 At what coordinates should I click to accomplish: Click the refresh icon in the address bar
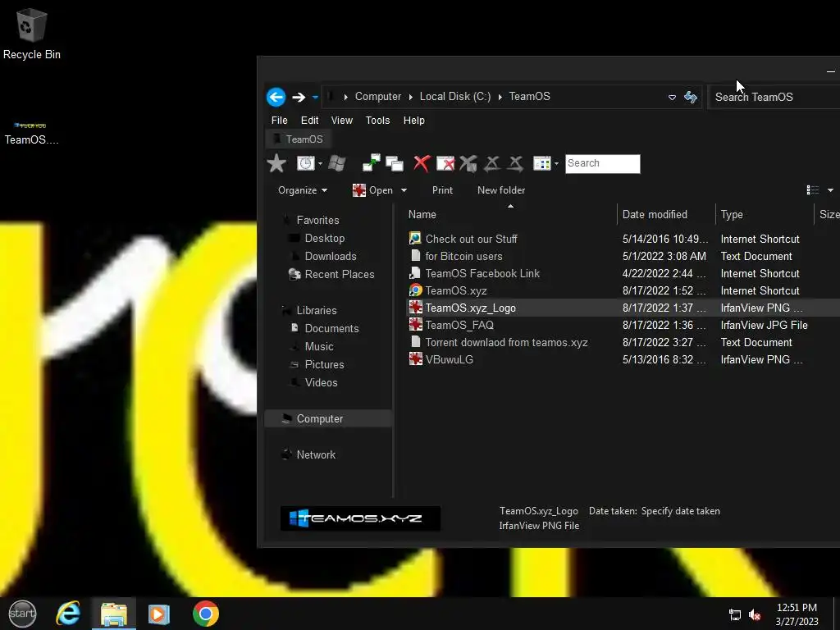click(691, 97)
